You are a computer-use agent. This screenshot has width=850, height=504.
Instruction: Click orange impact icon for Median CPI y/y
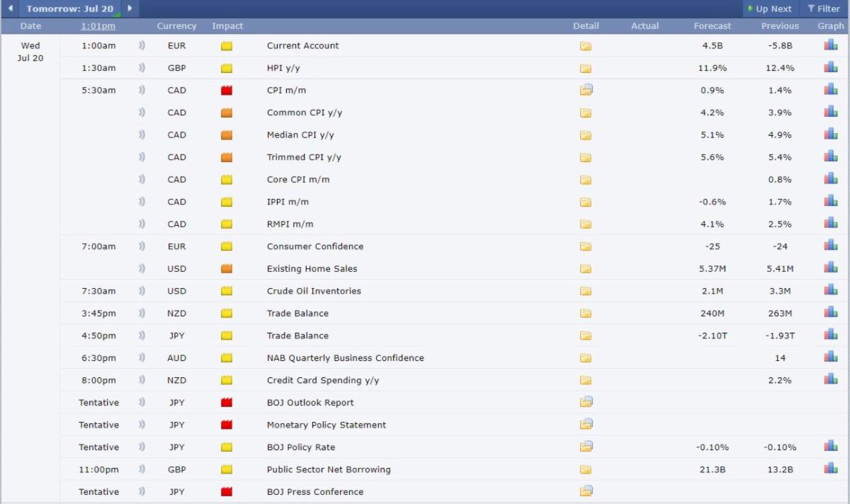(227, 135)
